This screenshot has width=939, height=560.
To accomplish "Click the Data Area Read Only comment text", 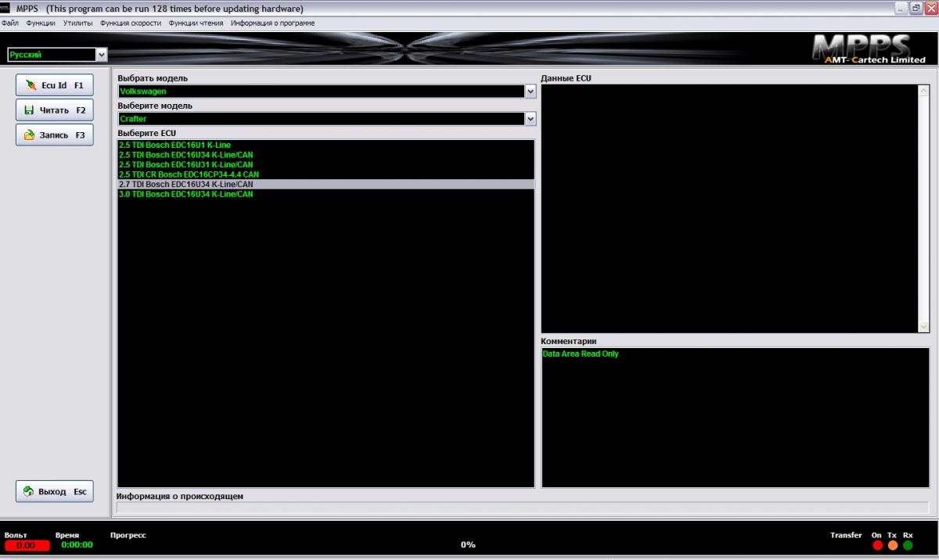I will [581, 354].
